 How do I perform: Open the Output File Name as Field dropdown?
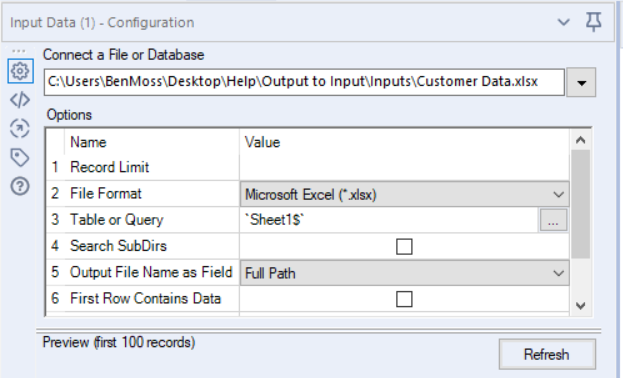(x=404, y=273)
